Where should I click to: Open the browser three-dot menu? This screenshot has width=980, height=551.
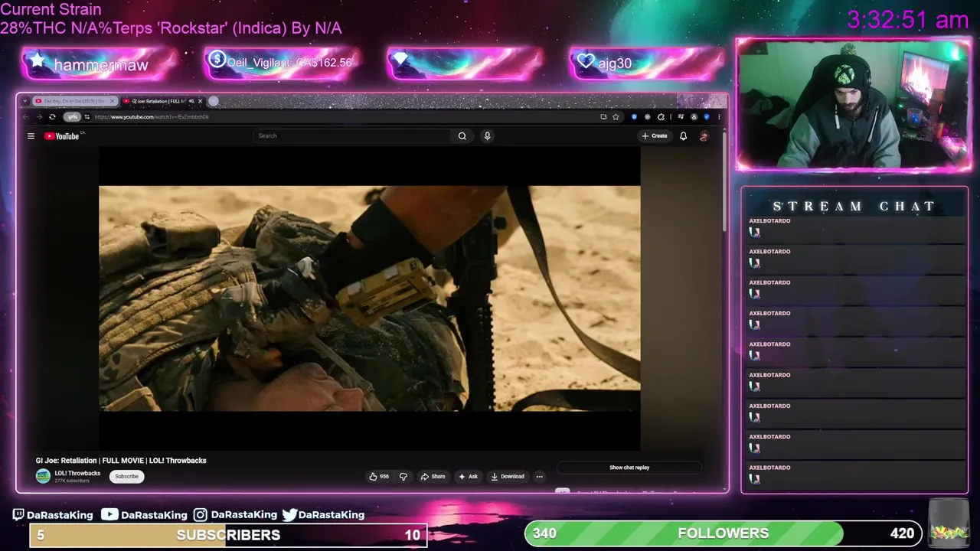[x=719, y=117]
